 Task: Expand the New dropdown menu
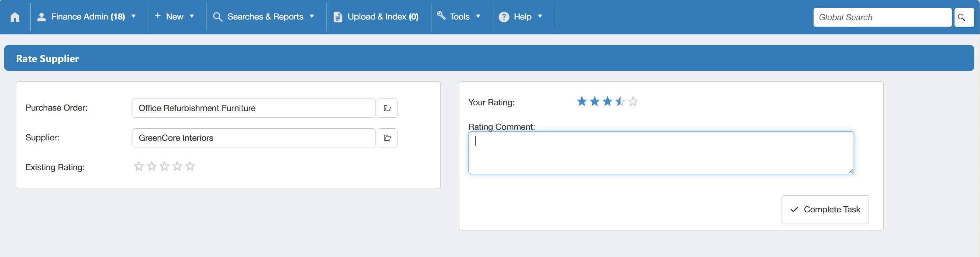[x=174, y=17]
